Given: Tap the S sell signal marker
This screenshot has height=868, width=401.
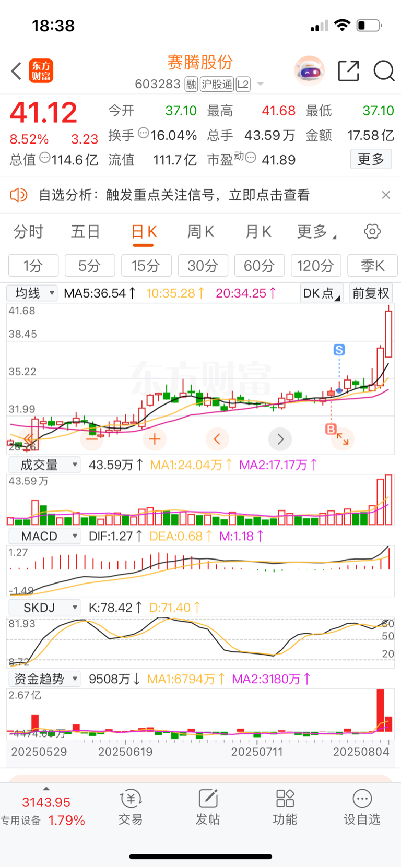Looking at the screenshot, I should (339, 350).
